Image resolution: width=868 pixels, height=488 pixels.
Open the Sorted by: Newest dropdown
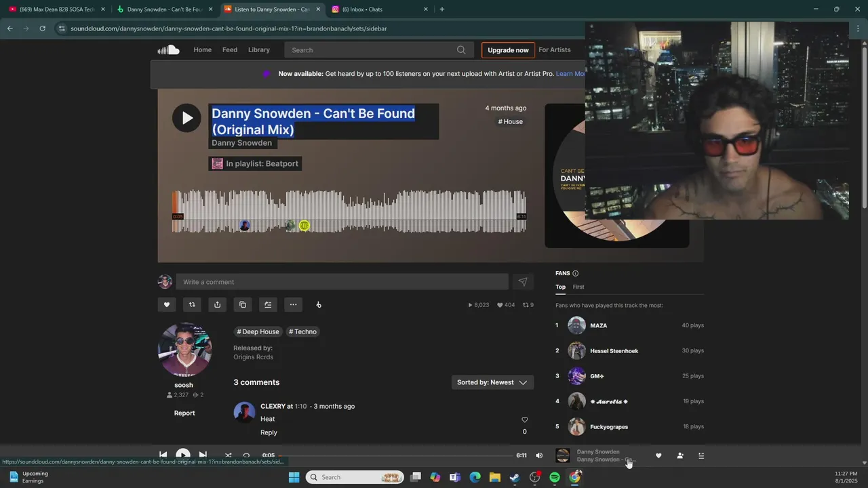coord(492,382)
